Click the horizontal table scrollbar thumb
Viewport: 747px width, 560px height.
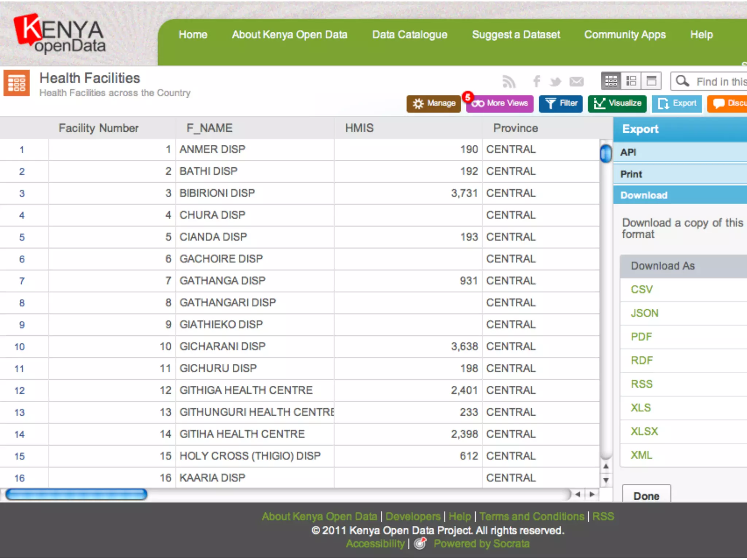click(77, 494)
